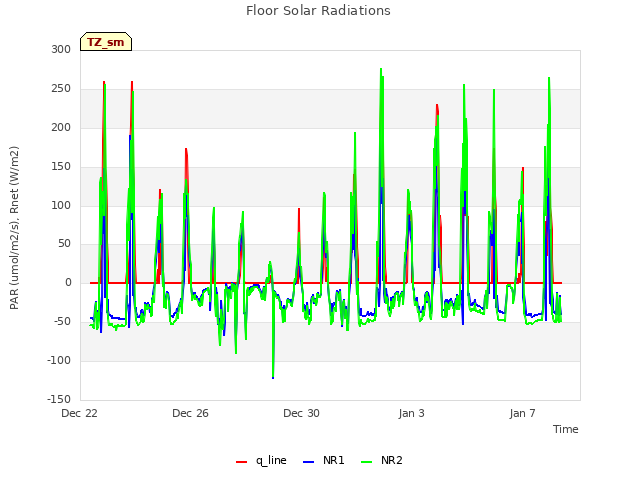Click the 300 y-axis tick label
This screenshot has width=640, height=480.
click(x=61, y=49)
